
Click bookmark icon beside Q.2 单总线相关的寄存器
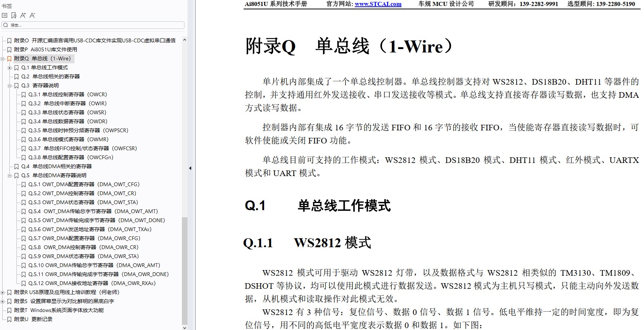[x=16, y=76]
